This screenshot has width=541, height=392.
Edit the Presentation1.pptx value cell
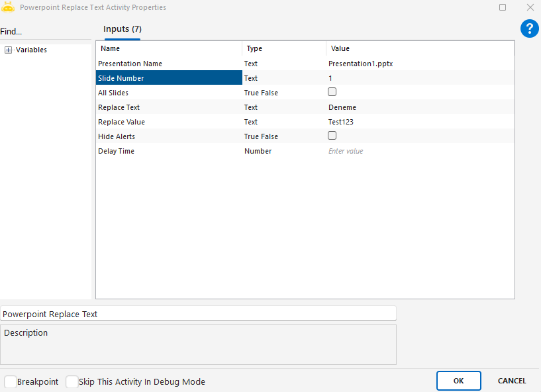click(x=418, y=64)
